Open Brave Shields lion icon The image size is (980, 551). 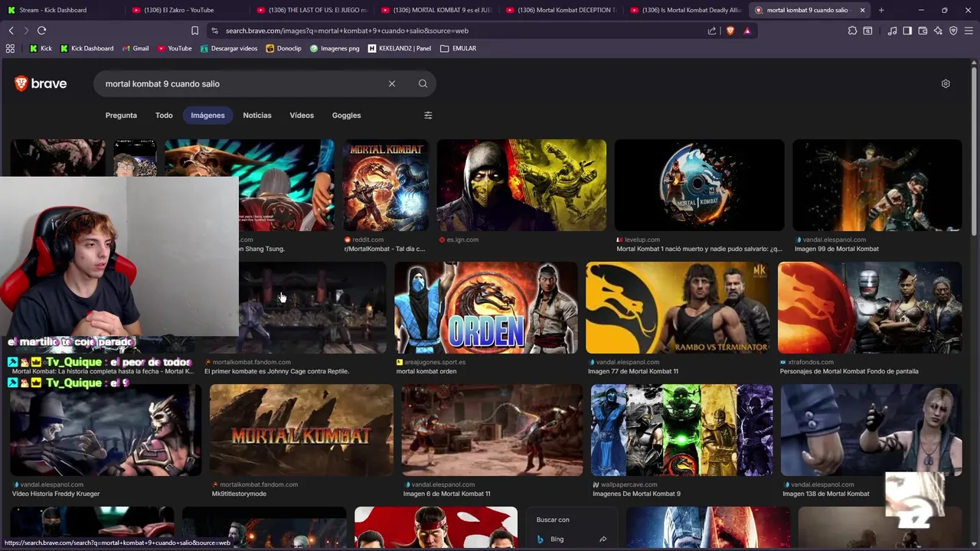[730, 31]
